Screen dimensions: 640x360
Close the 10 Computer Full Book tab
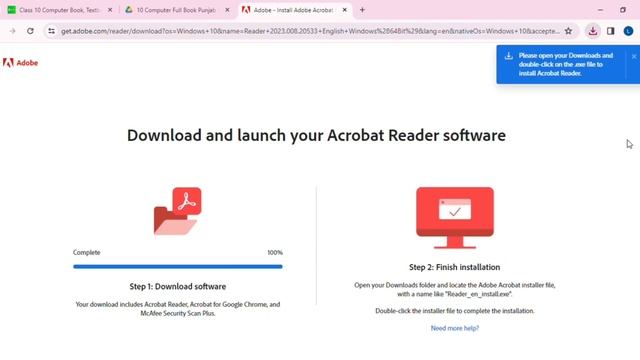(x=227, y=10)
